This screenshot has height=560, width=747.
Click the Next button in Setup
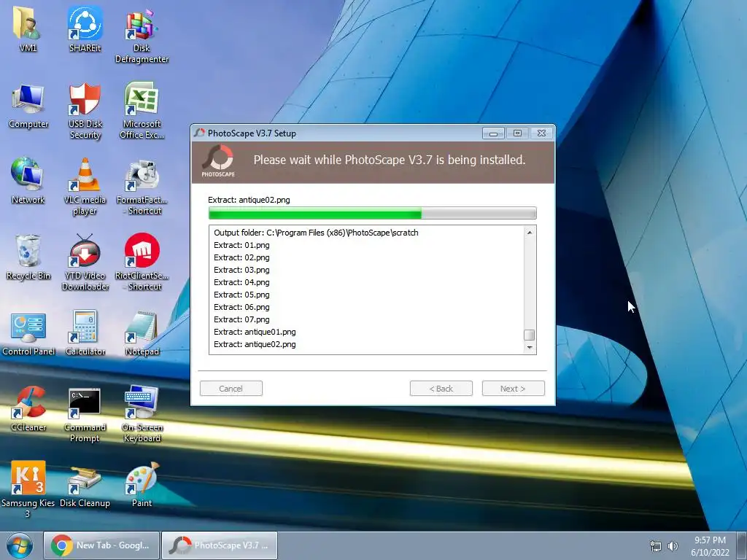(x=513, y=389)
